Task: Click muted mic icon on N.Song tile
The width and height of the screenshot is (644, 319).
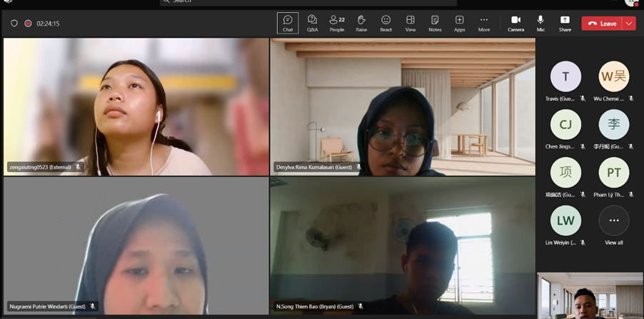Action: coord(361,306)
